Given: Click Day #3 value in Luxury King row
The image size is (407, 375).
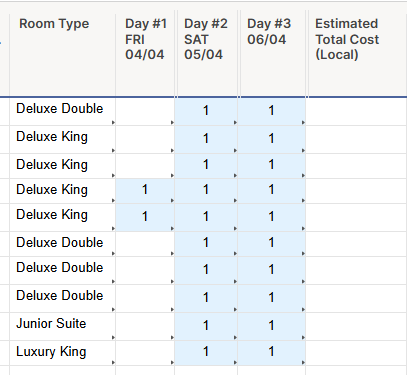Looking at the screenshot, I should [271, 352].
